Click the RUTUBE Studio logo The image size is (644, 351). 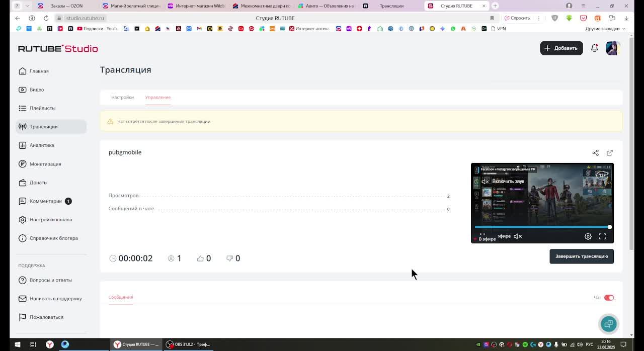[58, 49]
